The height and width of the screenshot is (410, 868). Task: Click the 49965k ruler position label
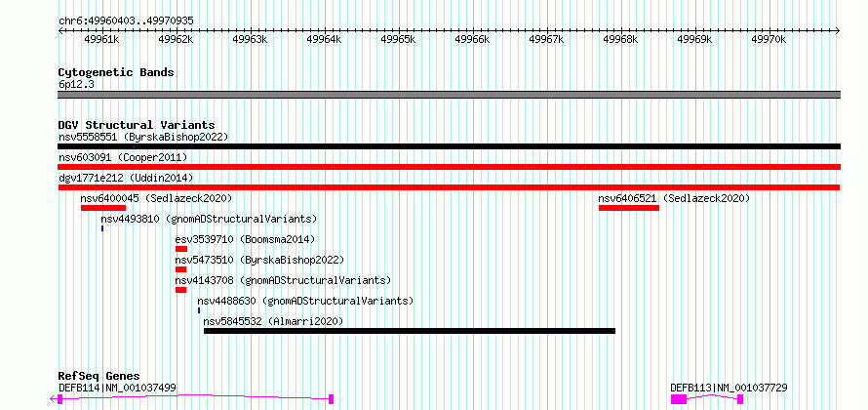click(399, 39)
